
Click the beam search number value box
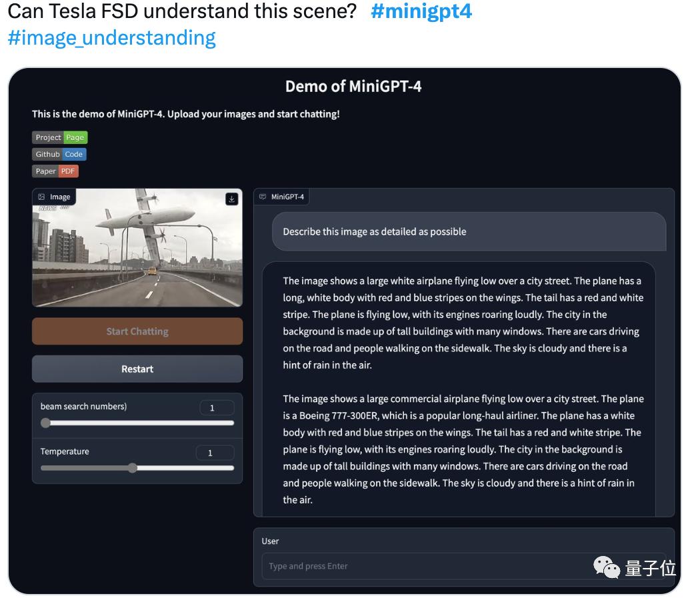(x=217, y=407)
